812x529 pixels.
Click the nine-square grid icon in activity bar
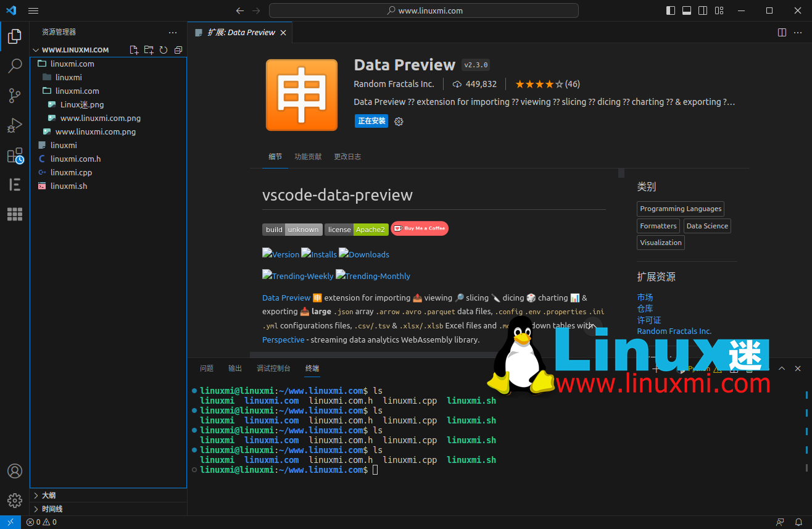[15, 214]
